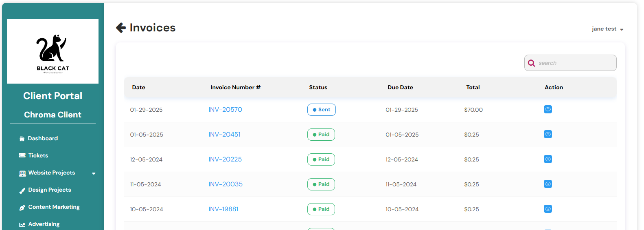Click the Tickets icon in sidebar
644x230 pixels.
[22, 155]
